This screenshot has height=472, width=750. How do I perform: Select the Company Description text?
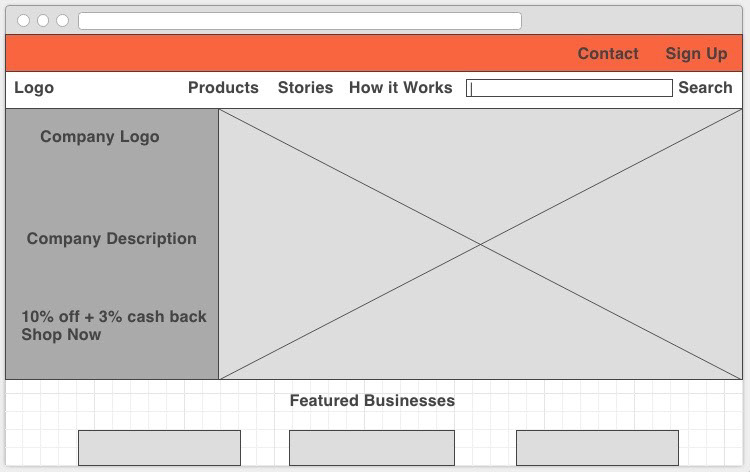pos(111,239)
